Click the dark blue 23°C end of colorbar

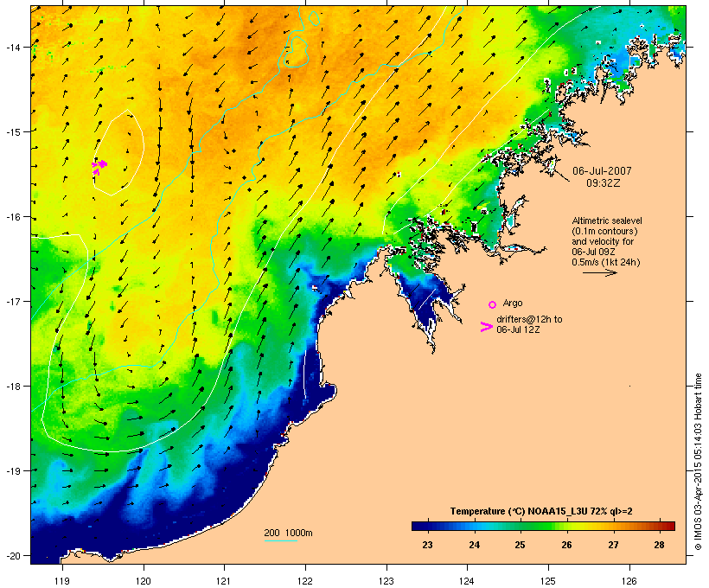click(418, 526)
